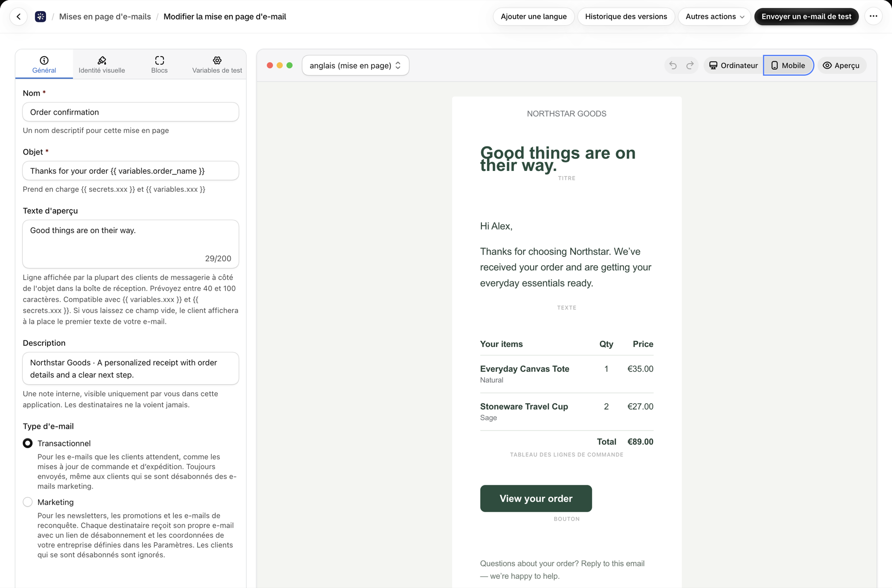Click the NORTHSTAR GOODS header text
The image size is (892, 588).
click(x=567, y=114)
